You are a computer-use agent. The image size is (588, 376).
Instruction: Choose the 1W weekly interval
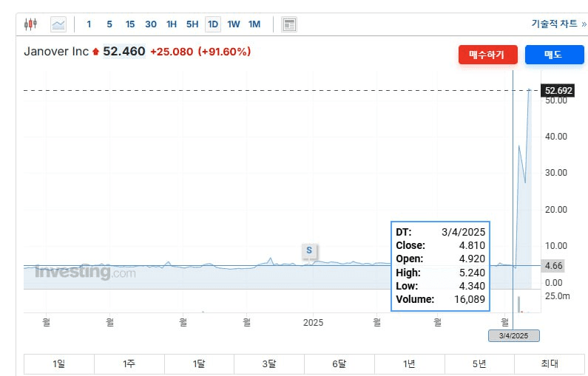pos(234,24)
